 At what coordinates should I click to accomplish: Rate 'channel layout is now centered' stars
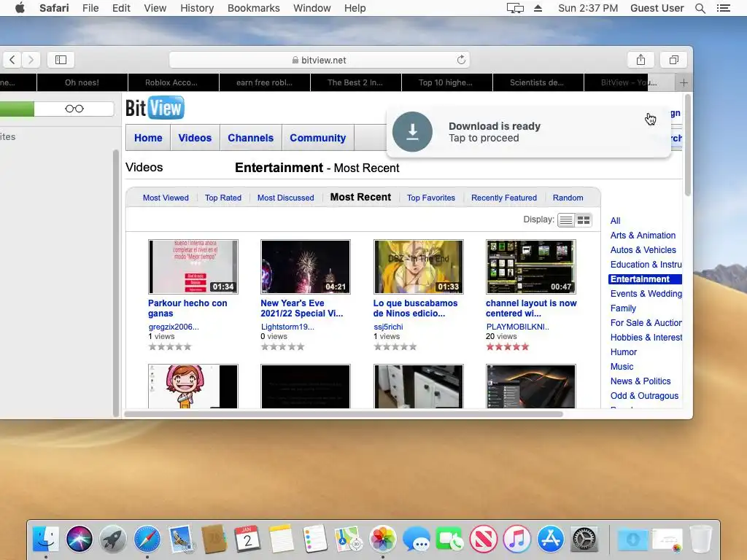(508, 346)
